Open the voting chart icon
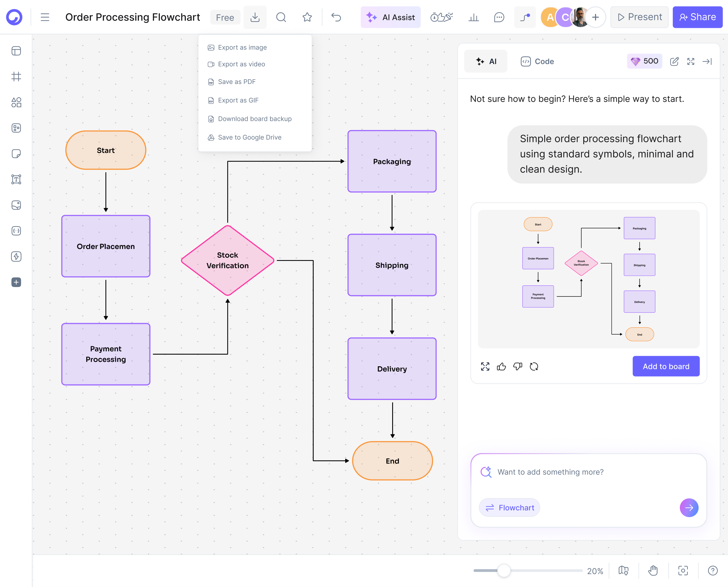728x587 pixels. (474, 17)
